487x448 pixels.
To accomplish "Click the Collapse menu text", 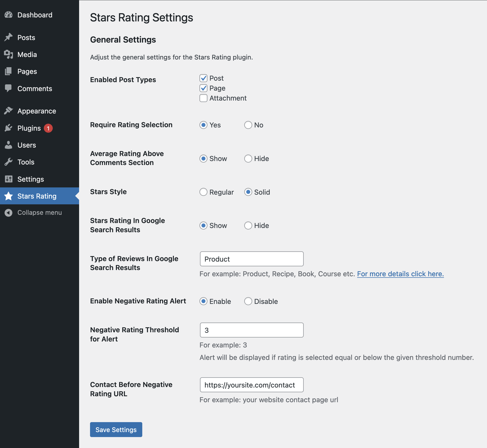I will tap(40, 213).
